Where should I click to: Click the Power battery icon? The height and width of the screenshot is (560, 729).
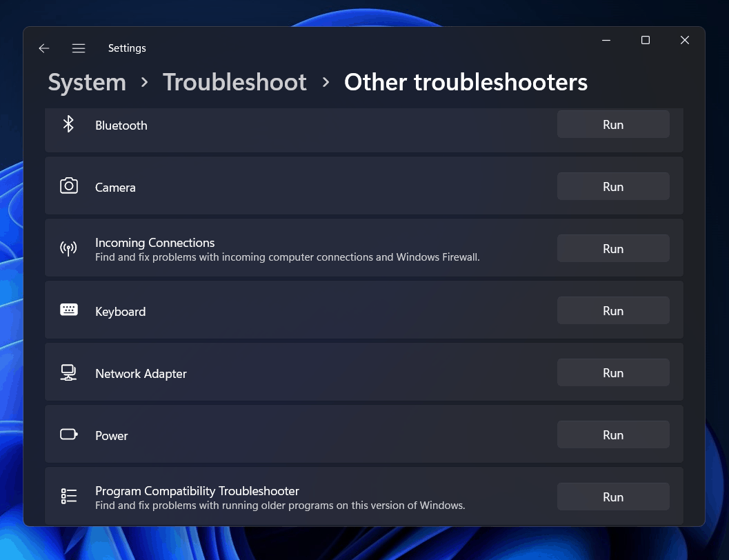pos(68,434)
